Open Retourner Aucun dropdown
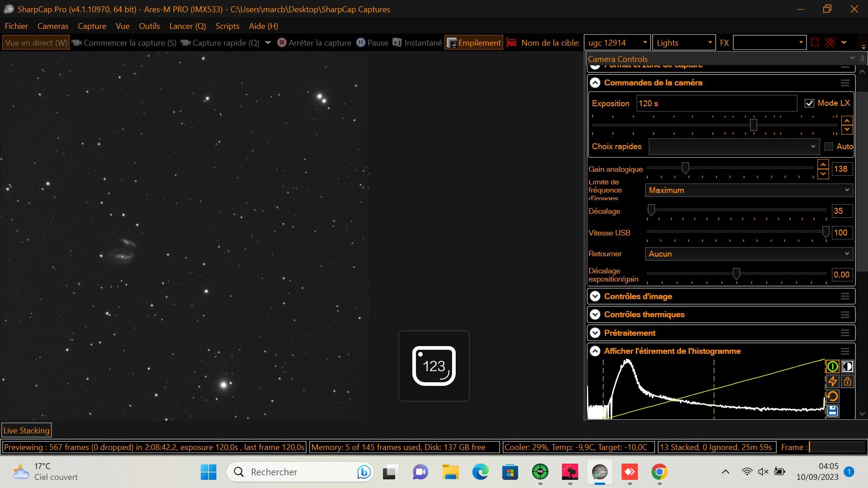The height and width of the screenshot is (488, 868). pyautogui.click(x=749, y=254)
